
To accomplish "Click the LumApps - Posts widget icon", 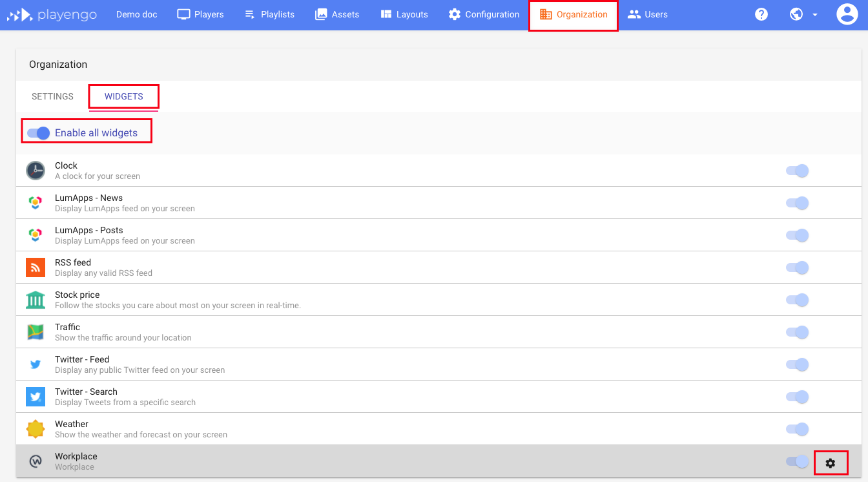I will (x=36, y=235).
